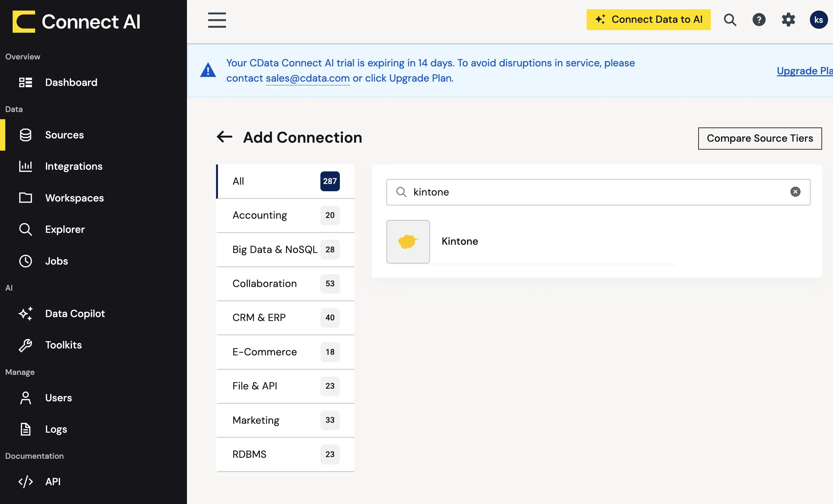Click the Workspaces folder icon
The image size is (833, 504).
tap(25, 198)
